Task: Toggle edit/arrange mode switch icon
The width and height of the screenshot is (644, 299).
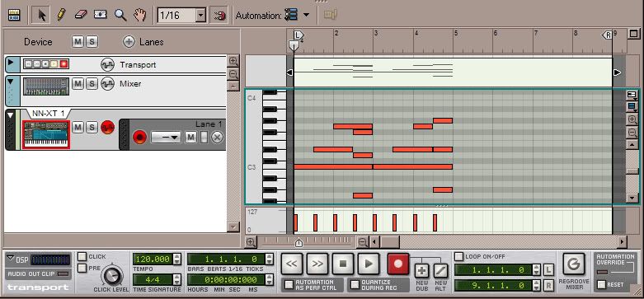Action: [x=14, y=16]
